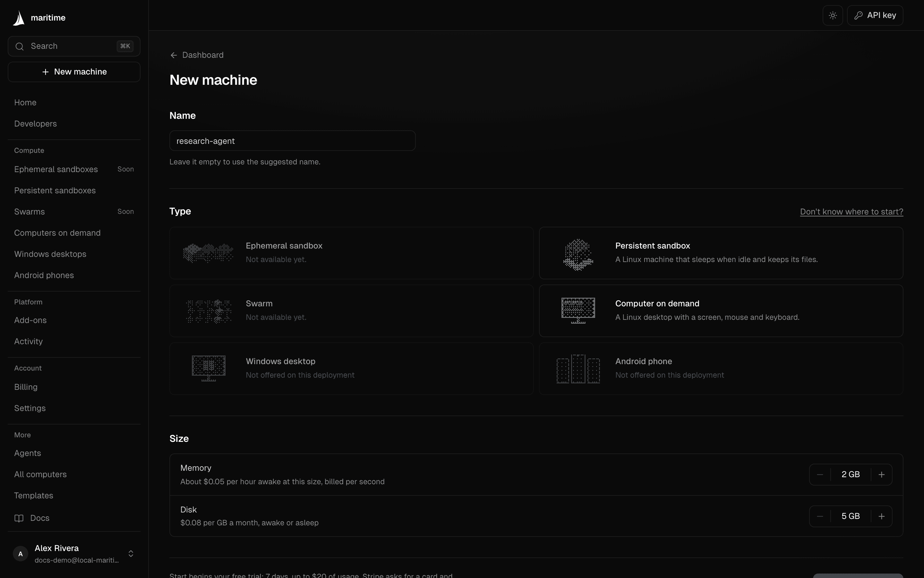This screenshot has width=924, height=578.
Task: Open the API key button
Action: (x=875, y=15)
